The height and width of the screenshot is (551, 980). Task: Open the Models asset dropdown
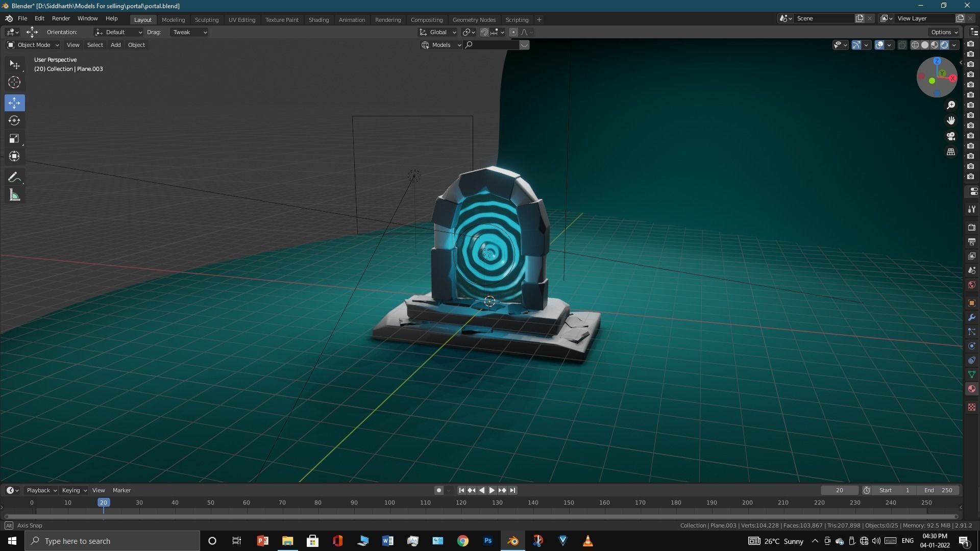(442, 45)
